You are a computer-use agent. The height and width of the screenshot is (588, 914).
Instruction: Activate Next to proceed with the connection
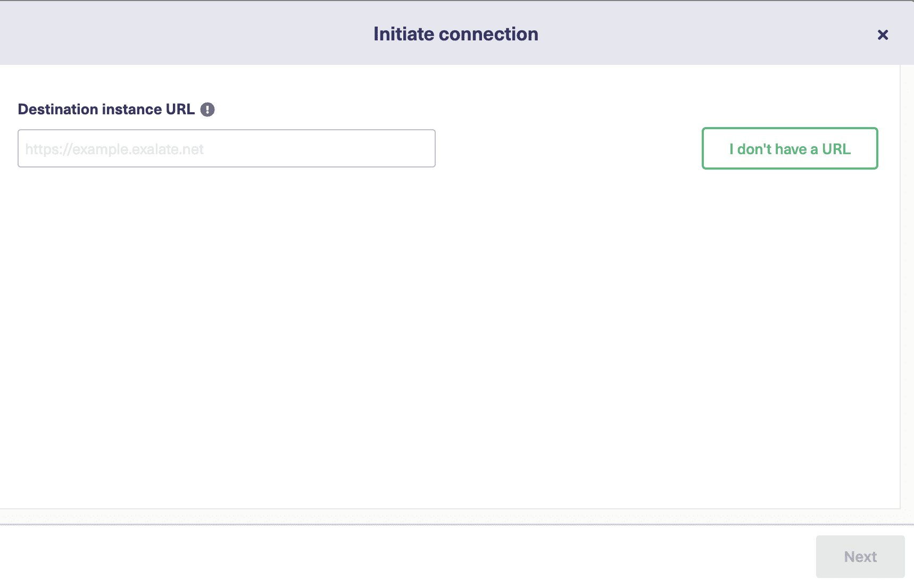point(860,557)
